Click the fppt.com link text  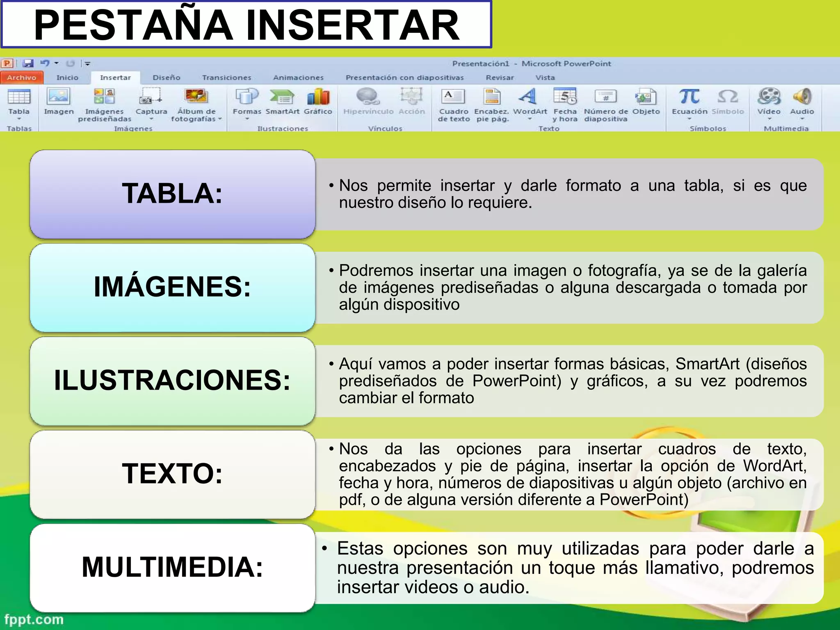click(x=34, y=619)
